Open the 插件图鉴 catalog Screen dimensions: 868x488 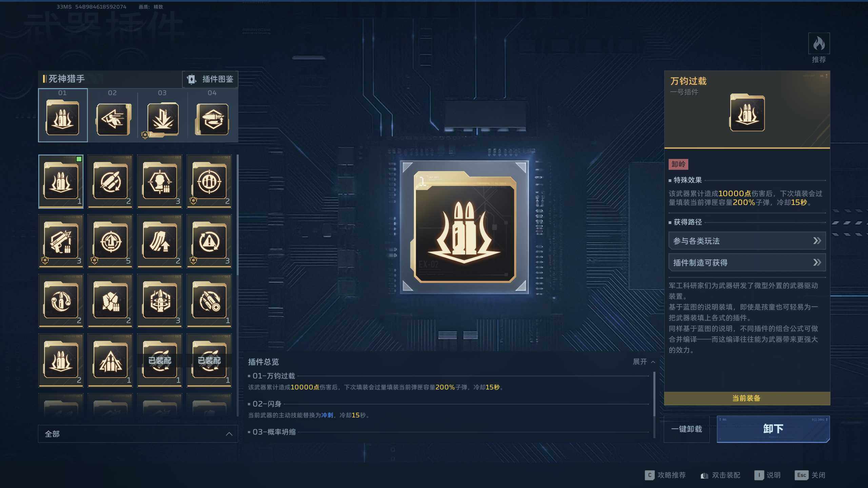tap(210, 79)
